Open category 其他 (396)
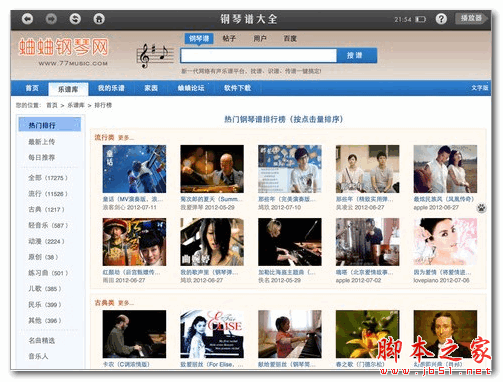Image resolution: width=503 pixels, height=382 pixels. point(45,320)
